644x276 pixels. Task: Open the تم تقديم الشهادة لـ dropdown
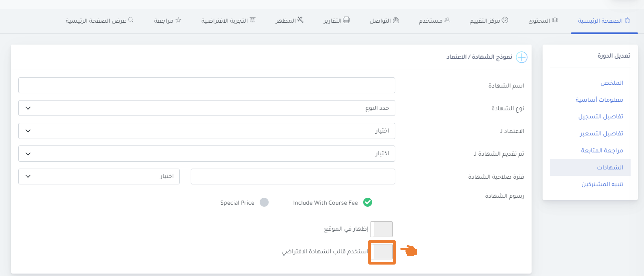click(206, 154)
